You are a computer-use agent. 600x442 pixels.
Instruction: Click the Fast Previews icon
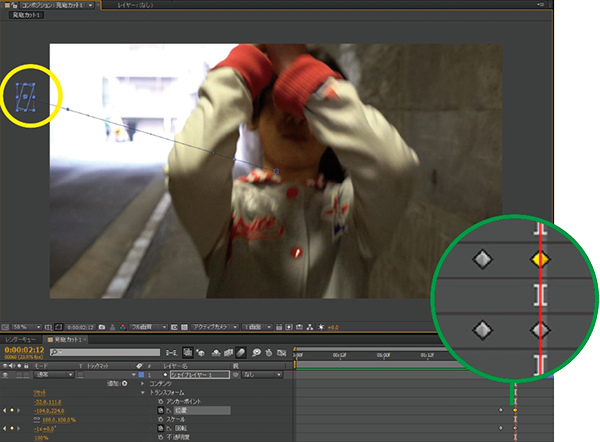point(289,327)
